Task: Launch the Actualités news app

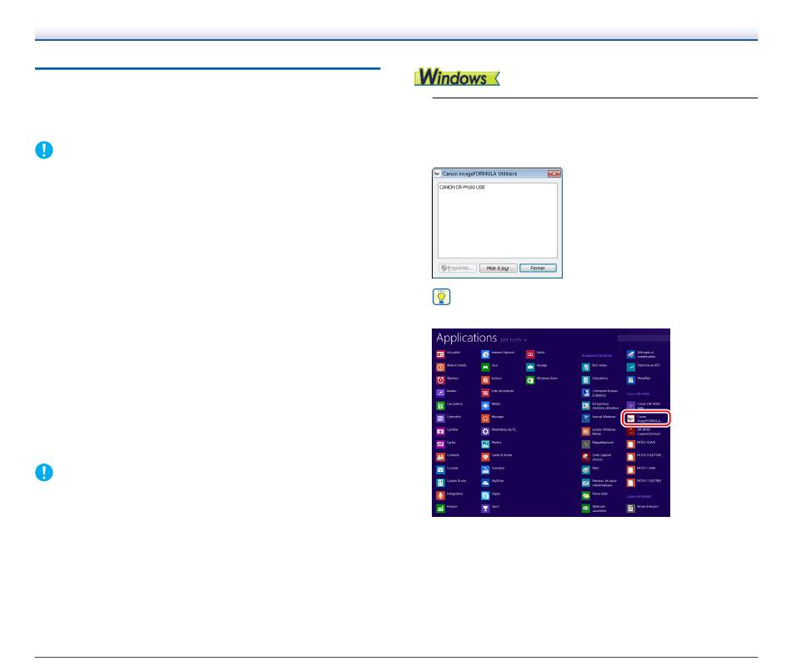Action: [x=449, y=354]
